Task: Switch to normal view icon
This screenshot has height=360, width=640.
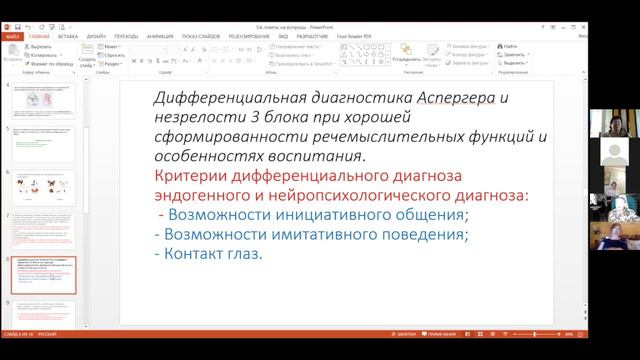Action: (468, 334)
